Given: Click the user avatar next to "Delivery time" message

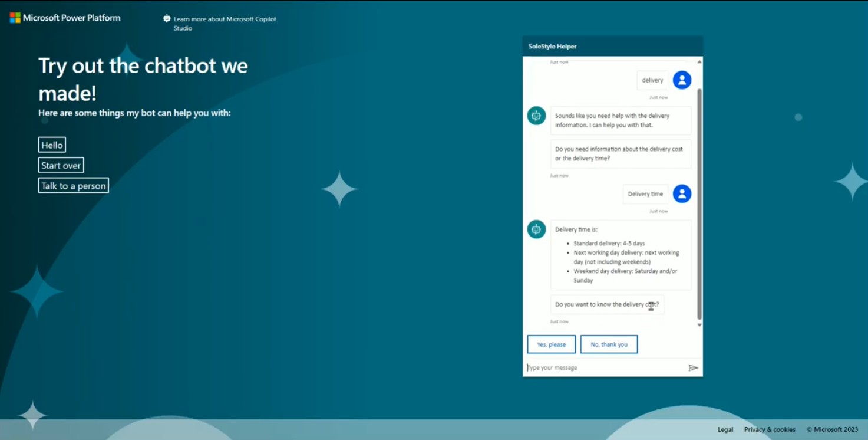Looking at the screenshot, I should 682,193.
